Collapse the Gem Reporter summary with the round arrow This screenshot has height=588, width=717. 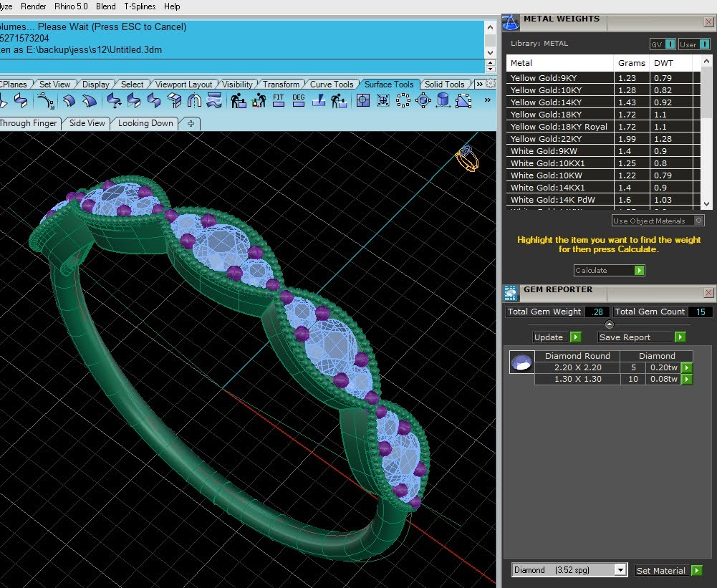pos(609,324)
